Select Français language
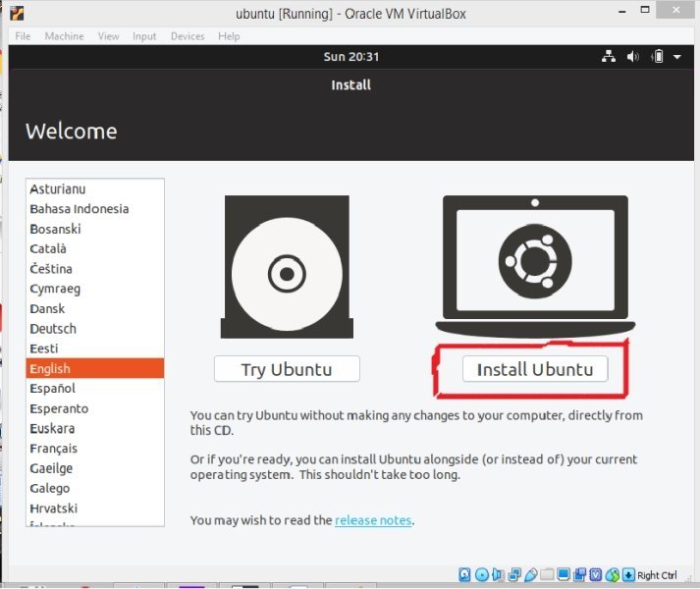Image resolution: width=700 pixels, height=589 pixels. pyautogui.click(x=95, y=449)
